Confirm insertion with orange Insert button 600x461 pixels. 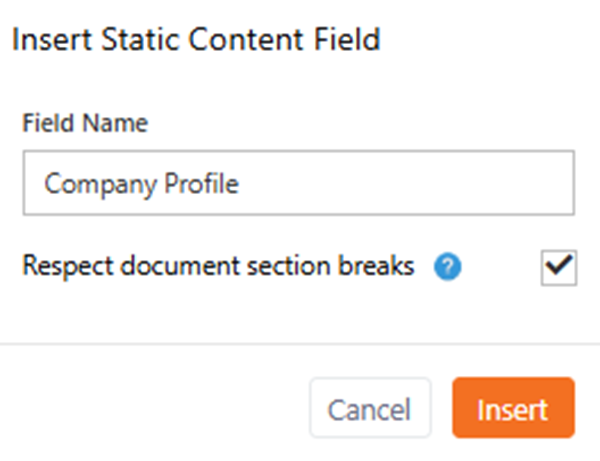point(512,408)
